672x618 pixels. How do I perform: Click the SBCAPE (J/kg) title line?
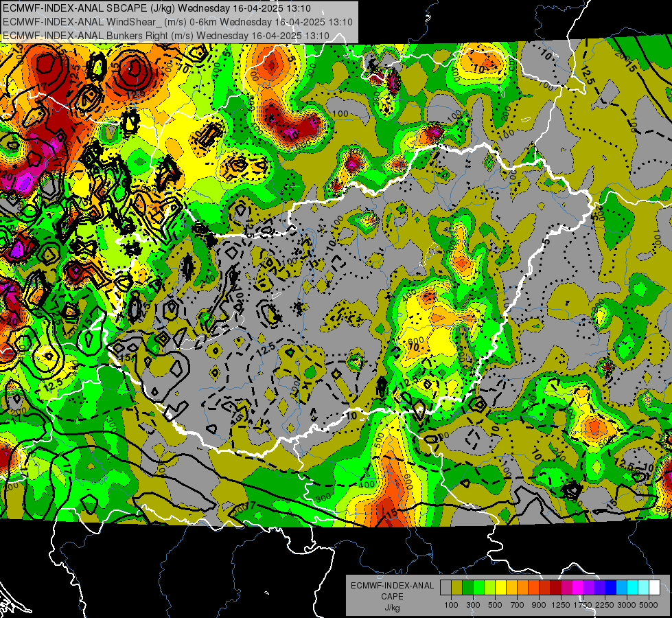(x=157, y=8)
